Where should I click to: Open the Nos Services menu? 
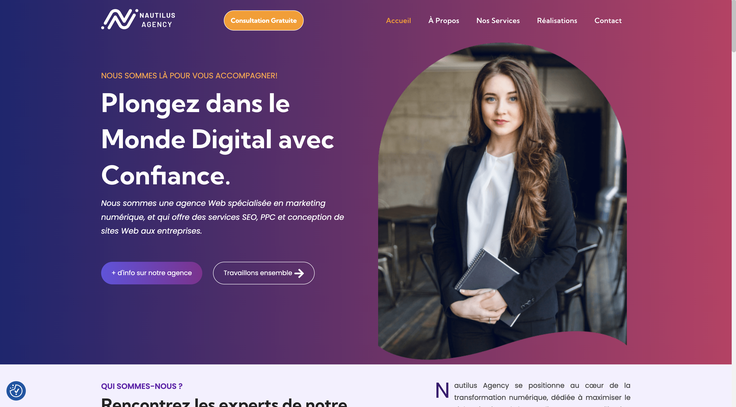[498, 21]
